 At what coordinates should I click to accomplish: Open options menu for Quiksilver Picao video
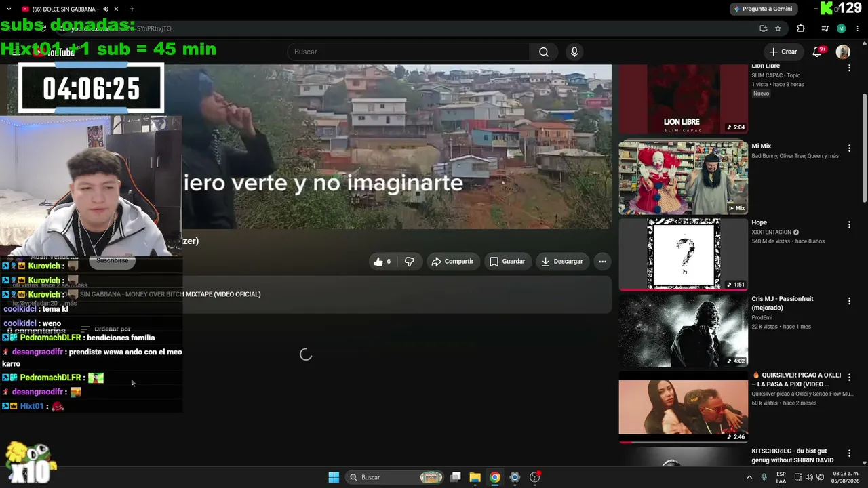[849, 377]
